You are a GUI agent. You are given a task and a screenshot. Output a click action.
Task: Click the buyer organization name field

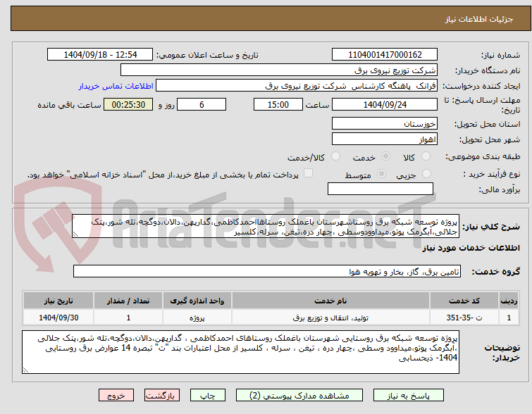point(279,70)
